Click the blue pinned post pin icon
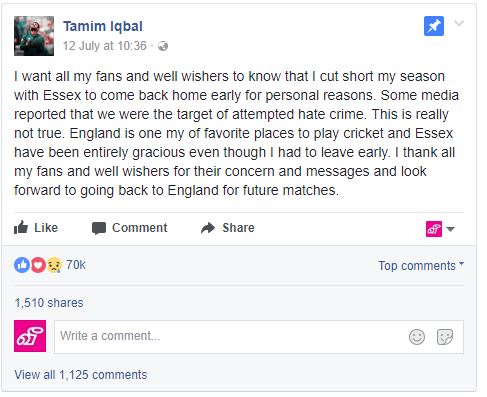 click(x=434, y=26)
